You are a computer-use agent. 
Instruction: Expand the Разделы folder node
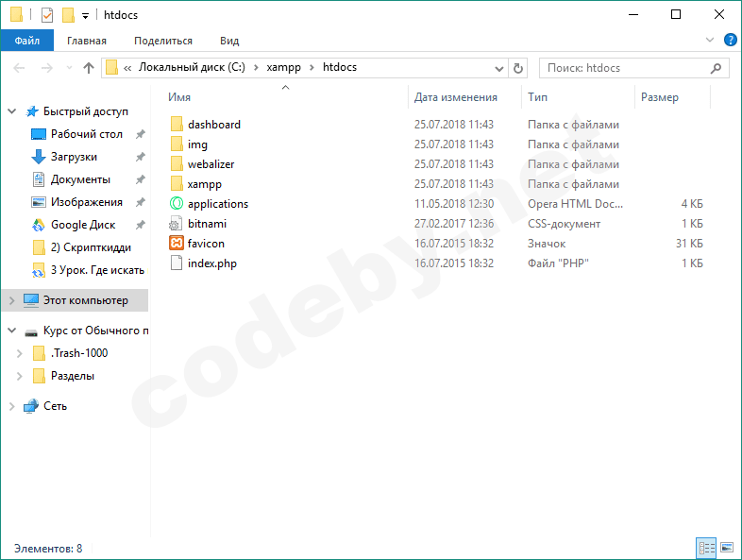click(20, 377)
